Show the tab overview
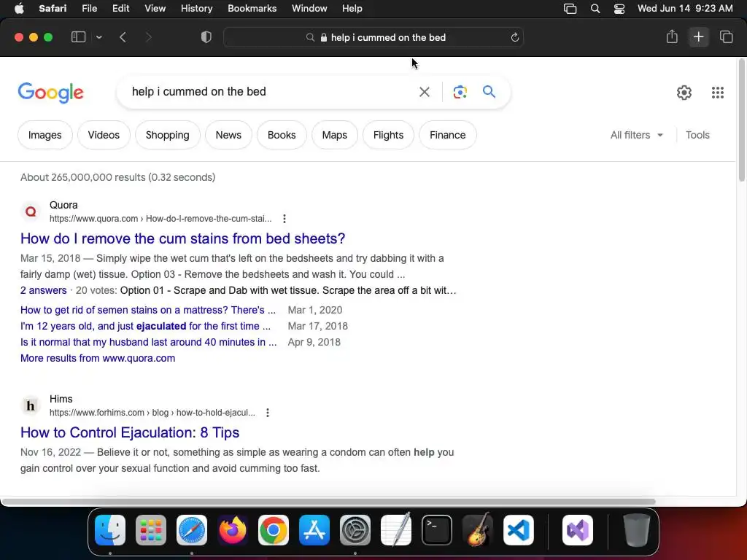The height and width of the screenshot is (560, 747). [726, 36]
